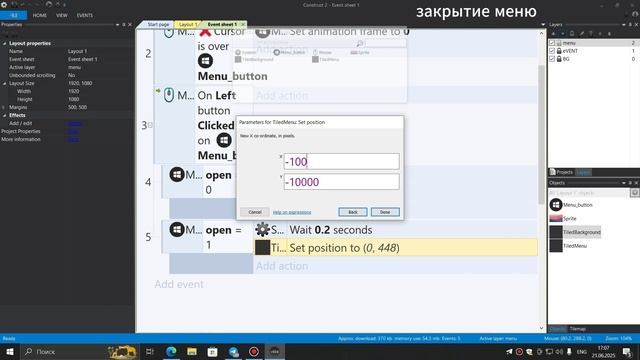Switch to Tilemap panel tab
Screen dimensions: 640x360
pos(578,329)
